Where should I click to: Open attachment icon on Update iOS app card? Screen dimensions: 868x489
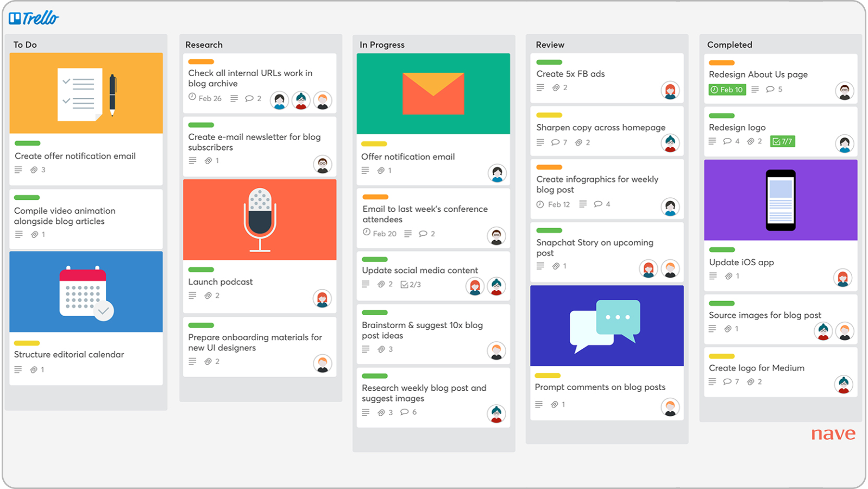pos(728,276)
